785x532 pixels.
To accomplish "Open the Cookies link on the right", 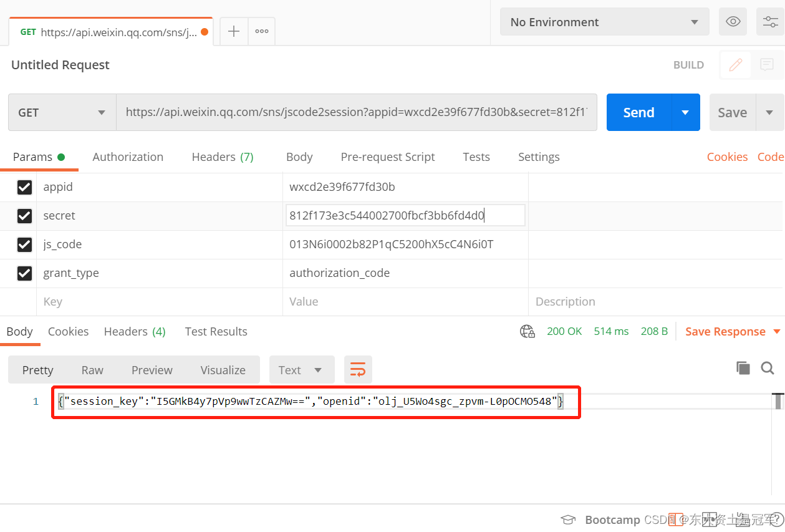I will tap(727, 157).
